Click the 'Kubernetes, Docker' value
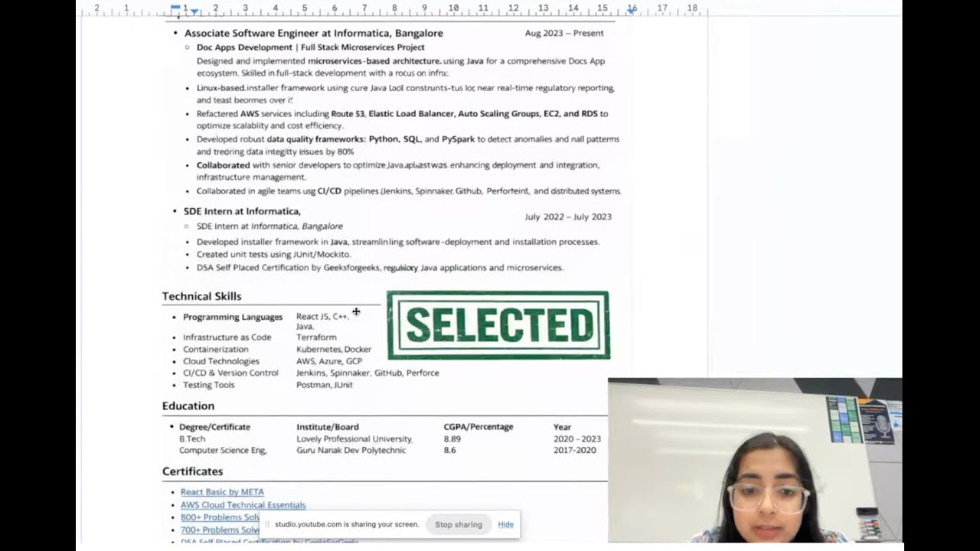The width and height of the screenshot is (980, 551). click(334, 349)
